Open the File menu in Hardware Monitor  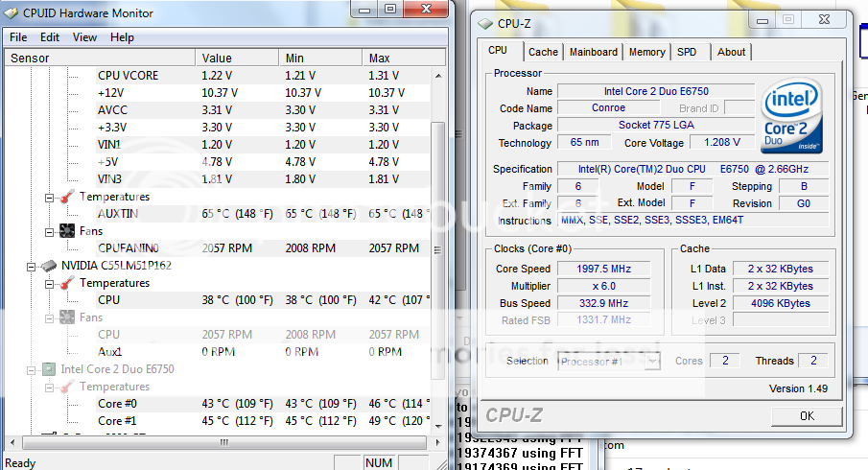coord(18,37)
